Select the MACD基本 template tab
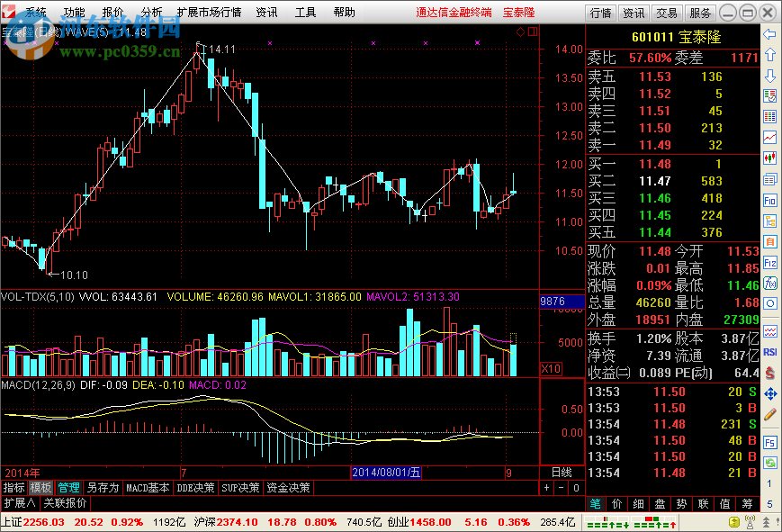Screen dimensions: 782x532 148,488
